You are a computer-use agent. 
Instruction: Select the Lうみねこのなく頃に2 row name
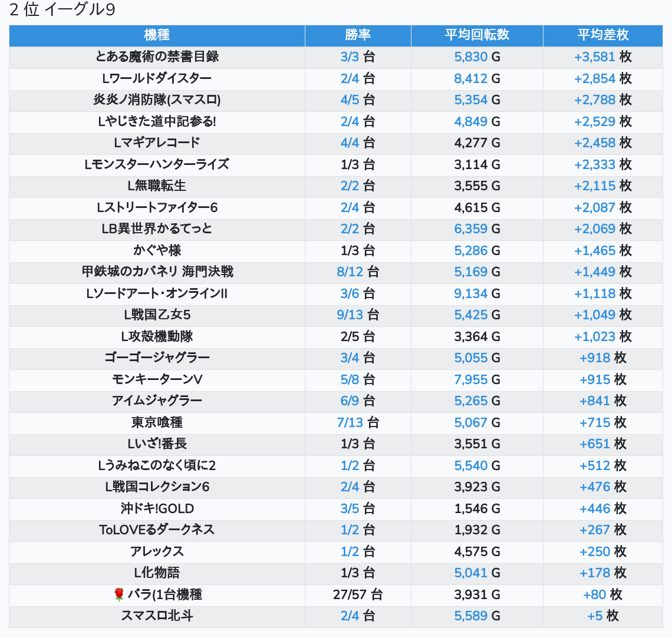[x=157, y=466]
